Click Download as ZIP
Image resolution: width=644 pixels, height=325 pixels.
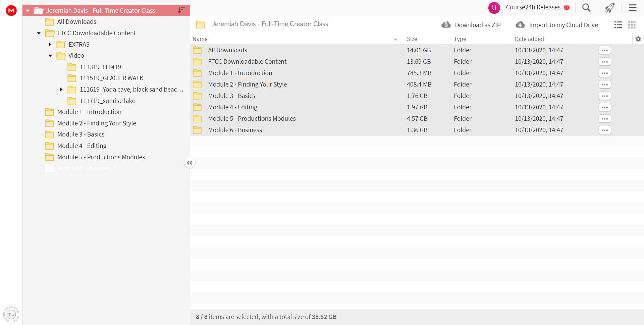[x=471, y=25]
